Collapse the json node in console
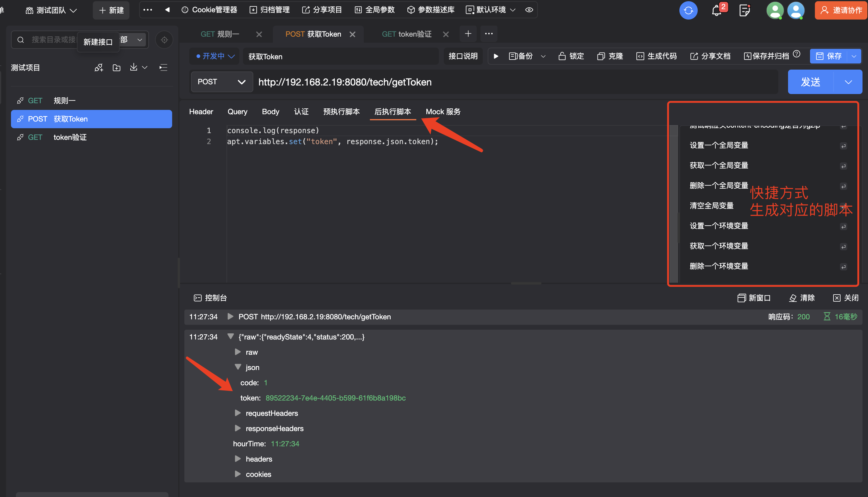 click(x=238, y=367)
